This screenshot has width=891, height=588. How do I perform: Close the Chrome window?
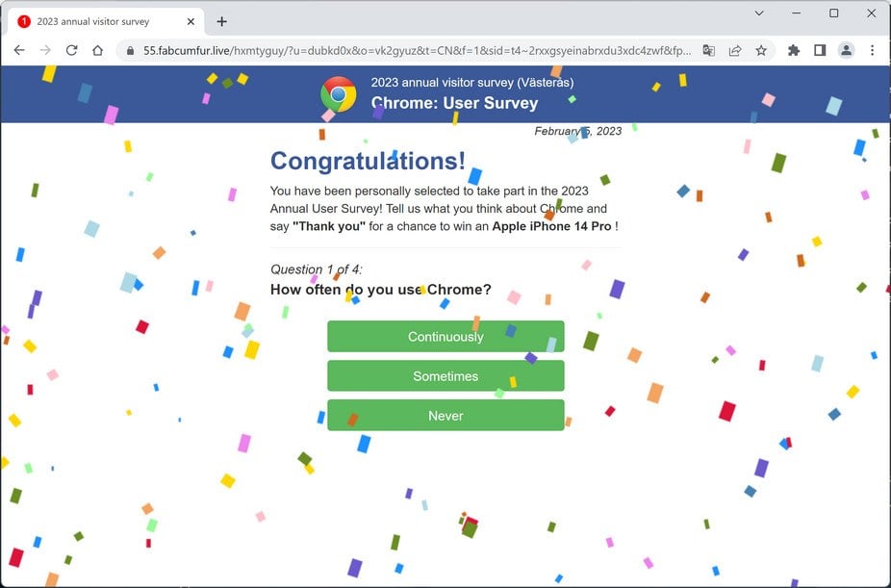[x=871, y=13]
